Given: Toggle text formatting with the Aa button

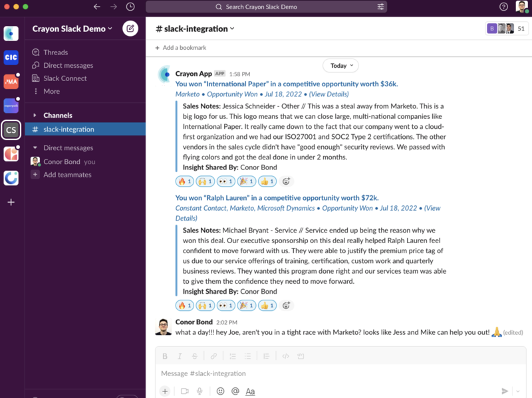Looking at the screenshot, I should point(250,391).
